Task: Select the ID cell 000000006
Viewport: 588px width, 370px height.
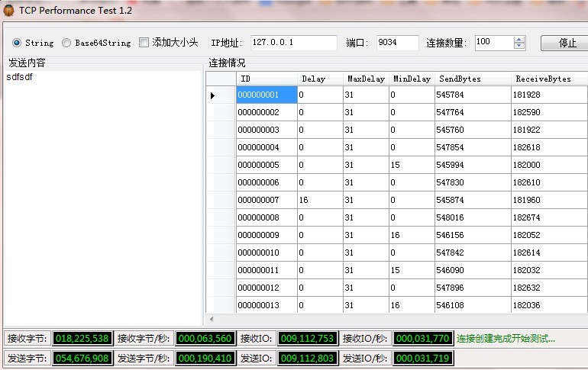Action: (x=267, y=182)
